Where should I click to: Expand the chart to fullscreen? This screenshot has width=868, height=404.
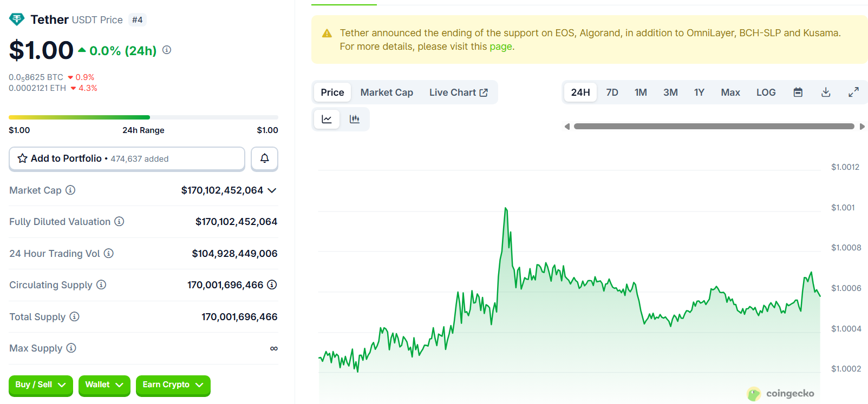(853, 92)
